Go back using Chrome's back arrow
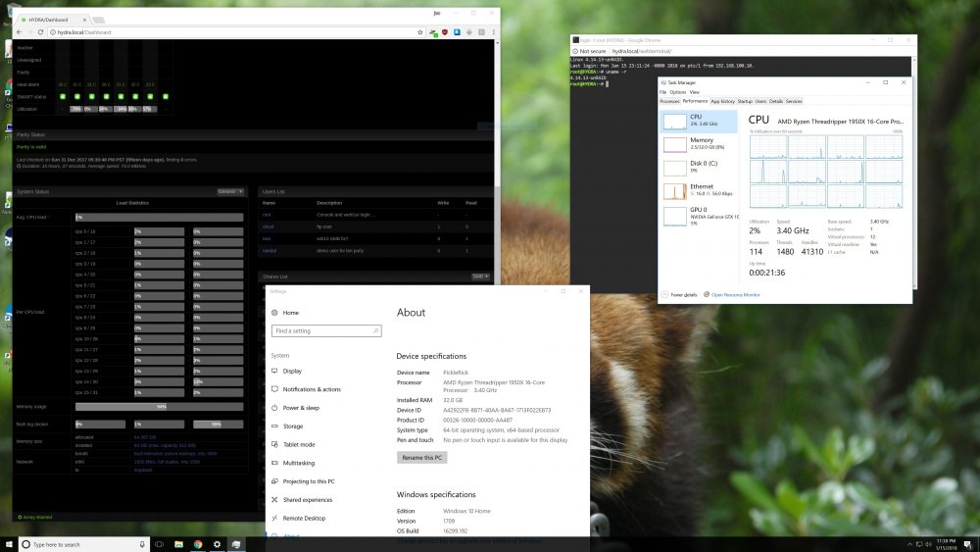 (20, 32)
